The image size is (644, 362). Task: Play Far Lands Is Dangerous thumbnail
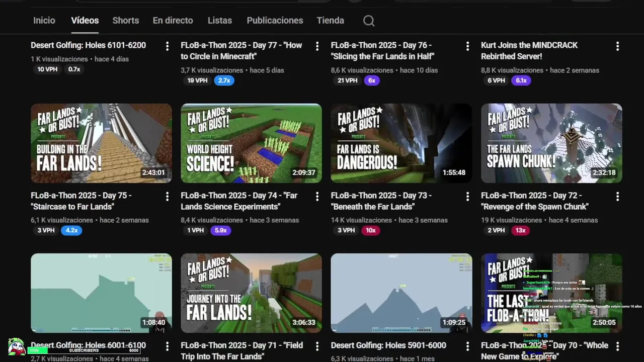click(x=401, y=143)
